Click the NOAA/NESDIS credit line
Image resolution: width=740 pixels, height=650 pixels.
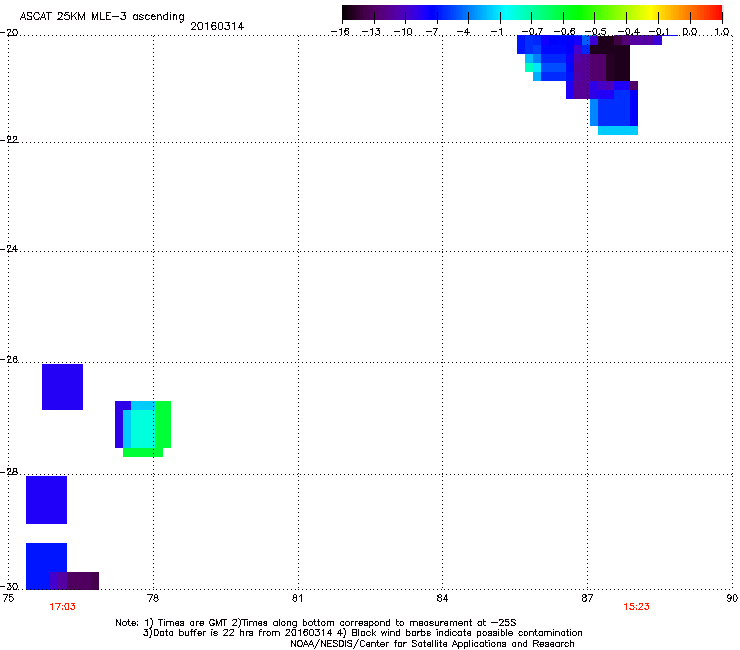point(432,644)
